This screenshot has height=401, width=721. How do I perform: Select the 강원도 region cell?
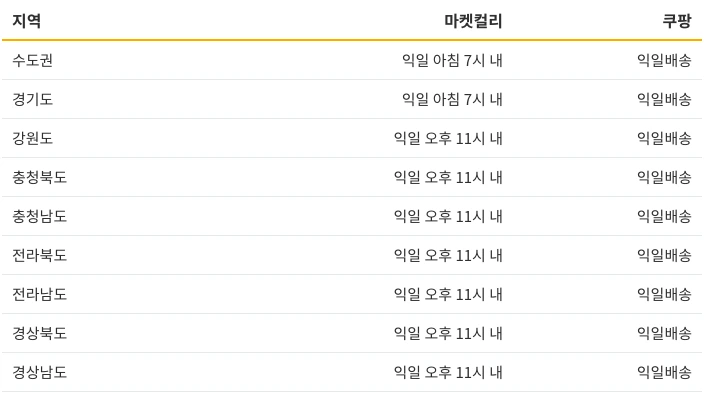pyautogui.click(x=33, y=138)
